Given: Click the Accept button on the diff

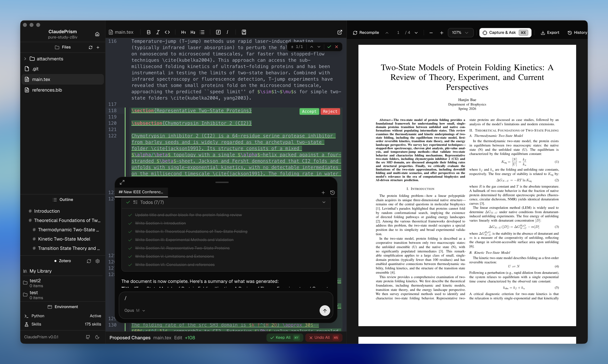Looking at the screenshot, I should [309, 111].
